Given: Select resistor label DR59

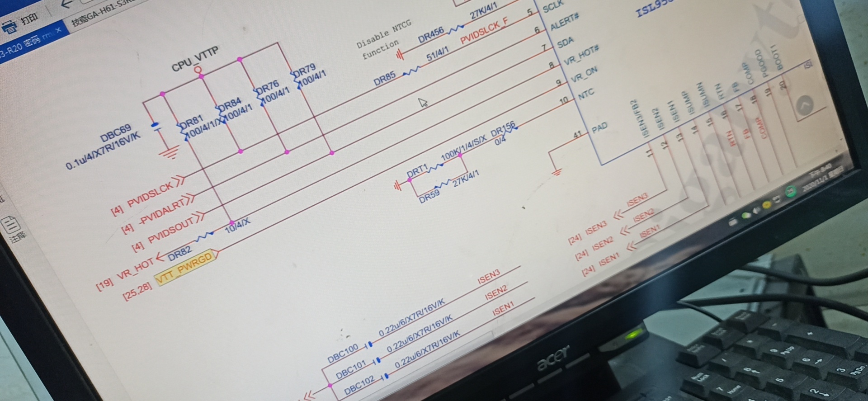Looking at the screenshot, I should (429, 196).
